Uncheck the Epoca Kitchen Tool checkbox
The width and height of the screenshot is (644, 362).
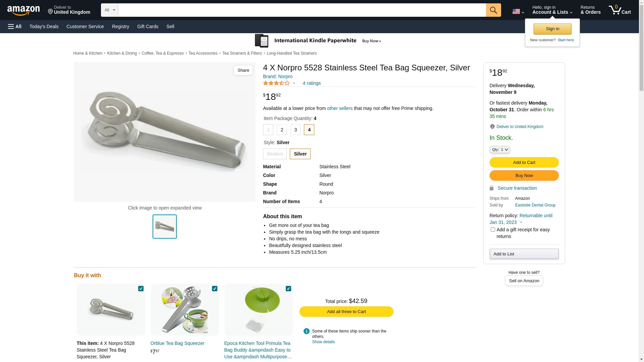[288, 289]
